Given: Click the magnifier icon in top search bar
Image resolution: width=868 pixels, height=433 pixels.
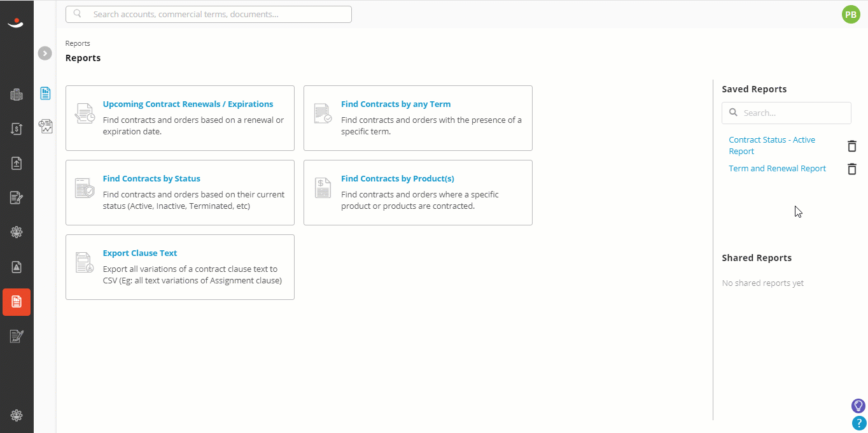Looking at the screenshot, I should coord(78,14).
